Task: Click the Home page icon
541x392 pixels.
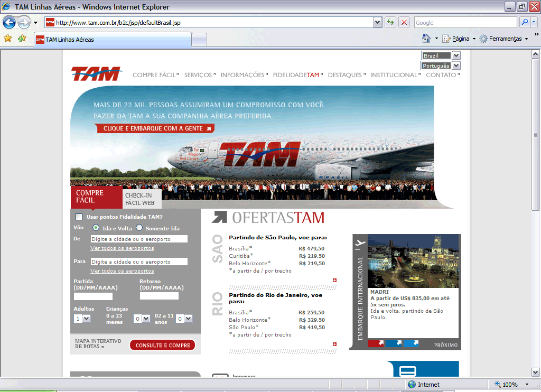Action: pyautogui.click(x=426, y=39)
